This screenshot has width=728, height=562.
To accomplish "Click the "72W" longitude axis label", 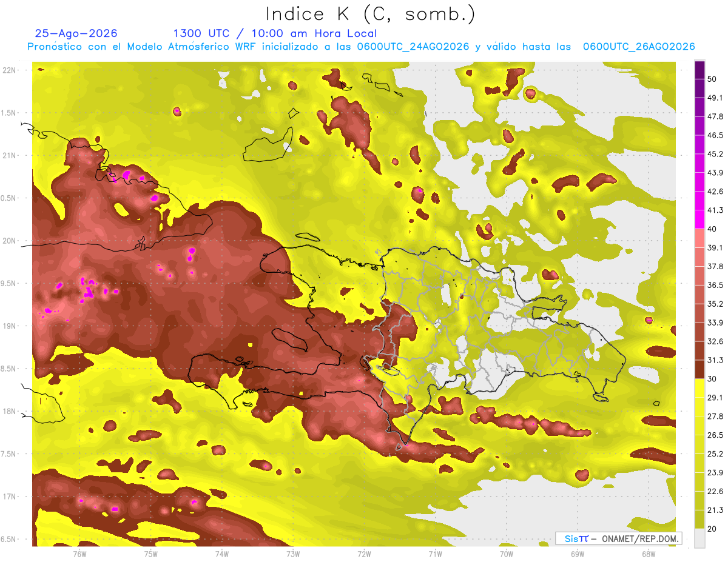I will [x=364, y=554].
